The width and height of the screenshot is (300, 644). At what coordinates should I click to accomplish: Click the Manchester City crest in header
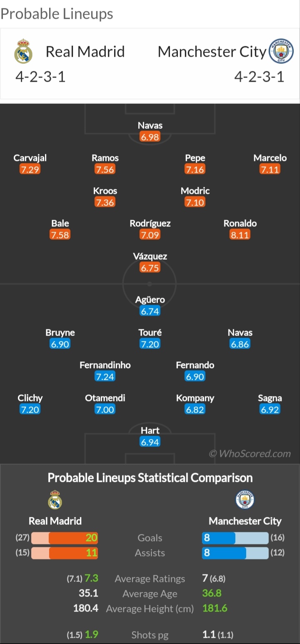(282, 51)
